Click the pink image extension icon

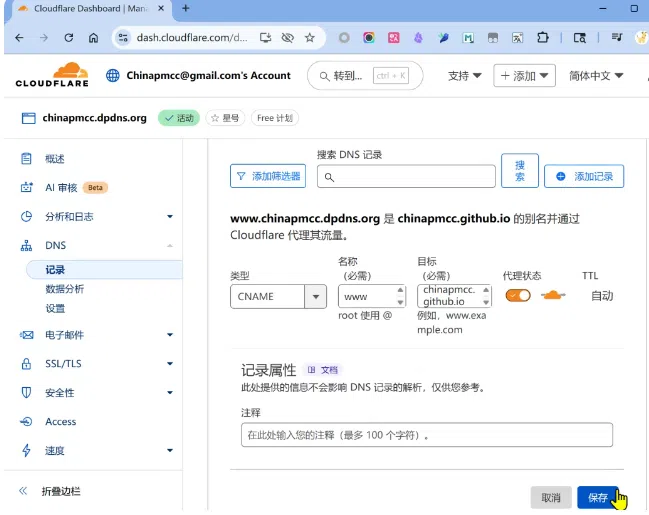[x=394, y=38]
